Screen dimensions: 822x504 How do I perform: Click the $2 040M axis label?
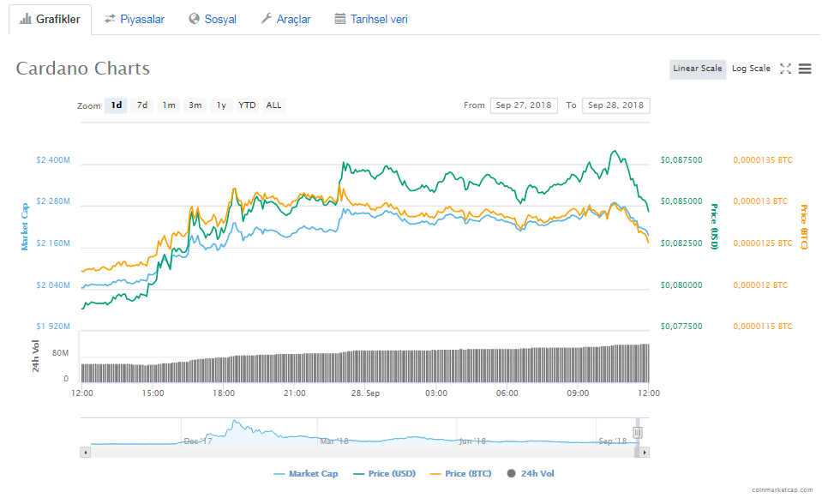53,285
